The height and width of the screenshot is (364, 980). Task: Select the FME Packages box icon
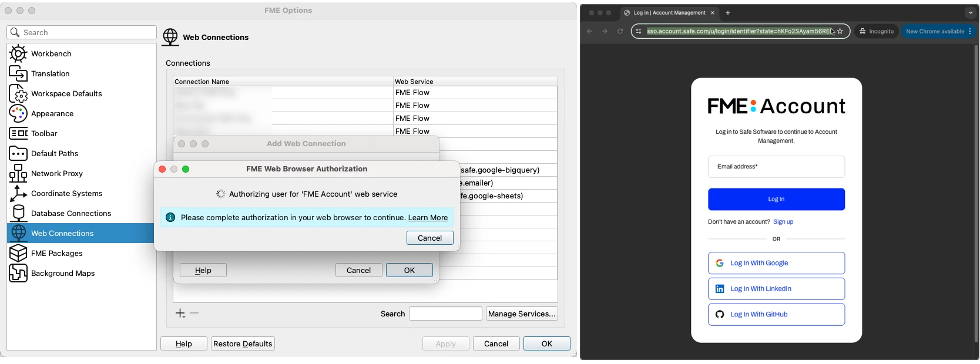[x=18, y=253]
